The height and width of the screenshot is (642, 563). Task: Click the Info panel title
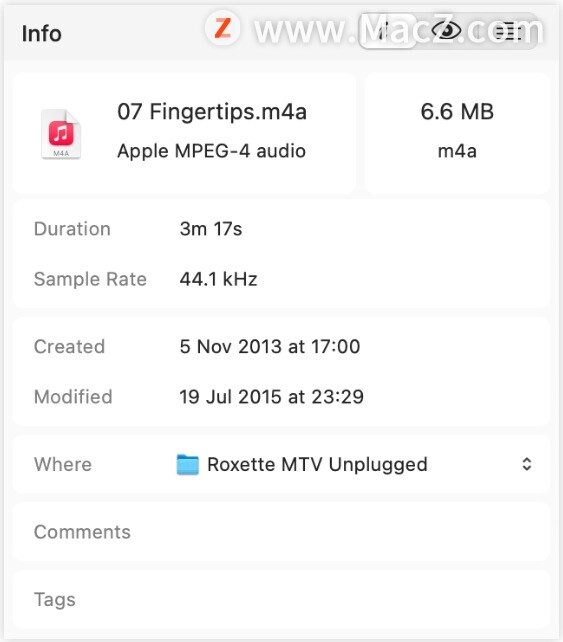[x=42, y=34]
